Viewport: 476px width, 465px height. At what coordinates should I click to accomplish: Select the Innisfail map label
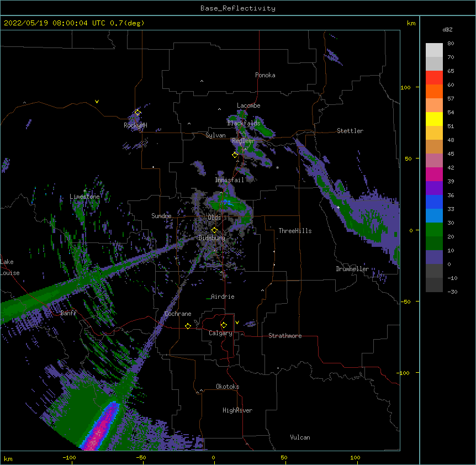(230, 180)
